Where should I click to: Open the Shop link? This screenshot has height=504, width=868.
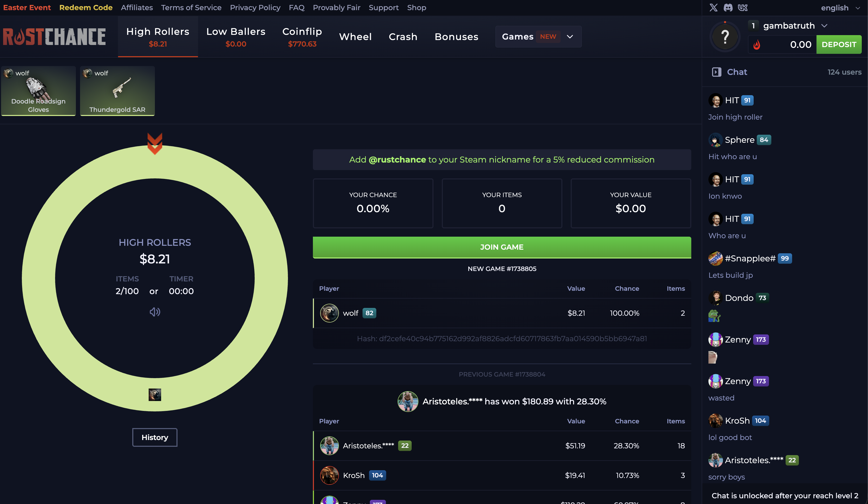tap(416, 8)
